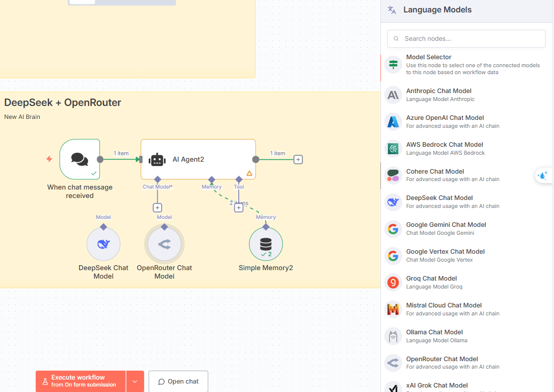
Task: Click the warning triangle on AI Agent2
Action: pos(250,173)
